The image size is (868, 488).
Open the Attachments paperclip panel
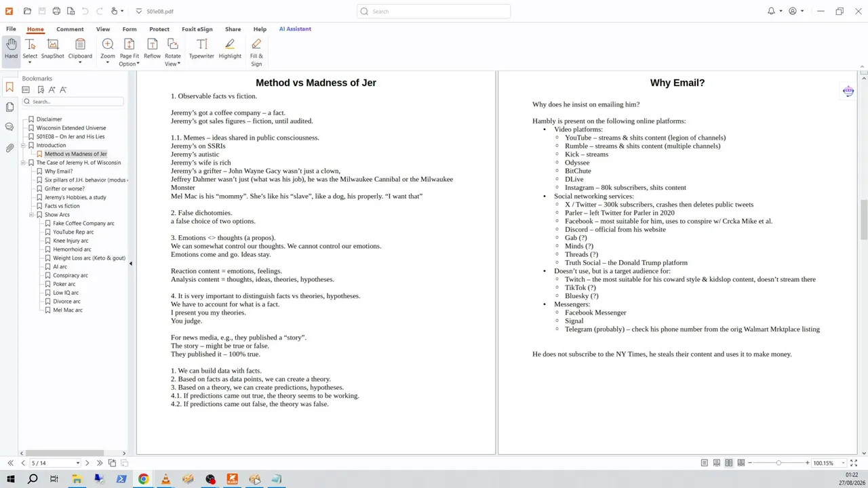[x=9, y=147]
